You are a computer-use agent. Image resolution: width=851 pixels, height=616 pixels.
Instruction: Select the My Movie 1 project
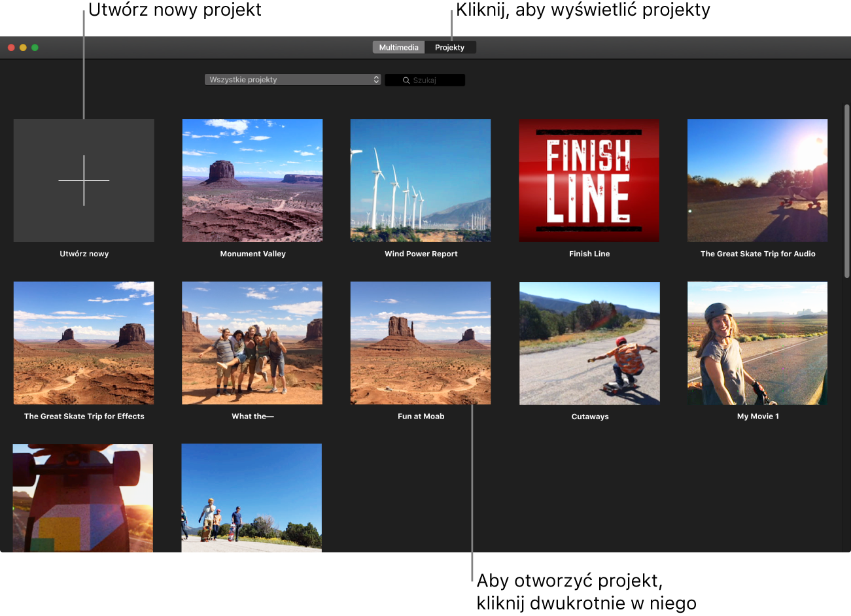click(757, 343)
